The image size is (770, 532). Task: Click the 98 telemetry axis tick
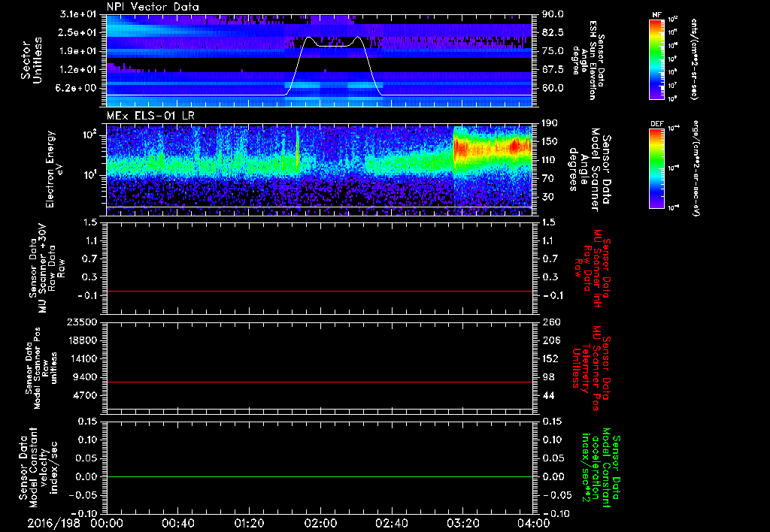click(548, 377)
